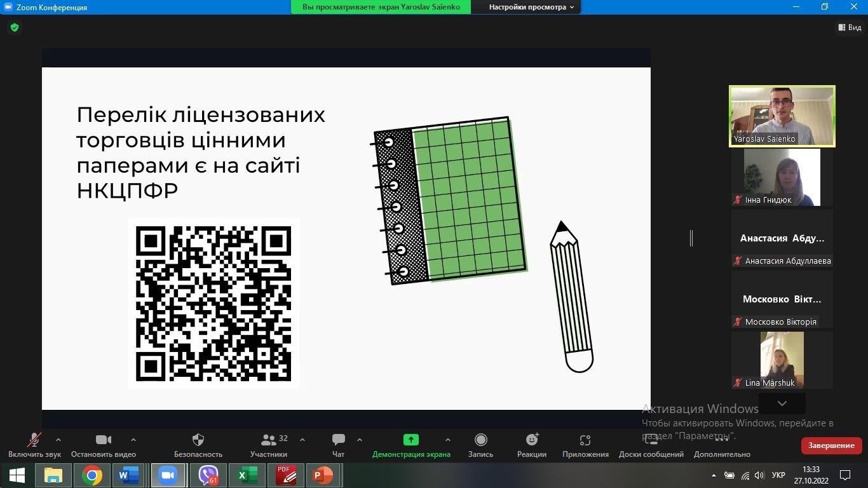Open Apps (Приложения) in Zoom toolbar

pyautogui.click(x=585, y=440)
